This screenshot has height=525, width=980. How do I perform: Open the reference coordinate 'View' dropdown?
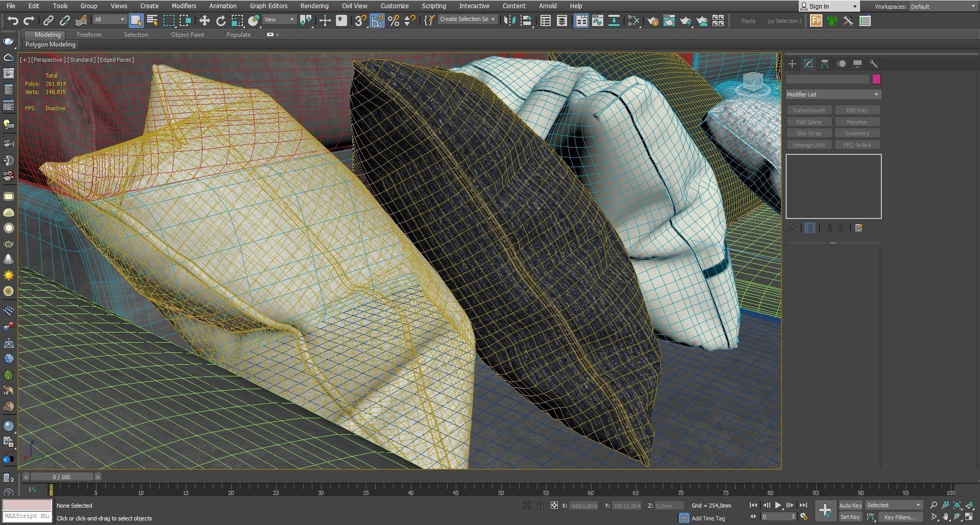click(279, 19)
